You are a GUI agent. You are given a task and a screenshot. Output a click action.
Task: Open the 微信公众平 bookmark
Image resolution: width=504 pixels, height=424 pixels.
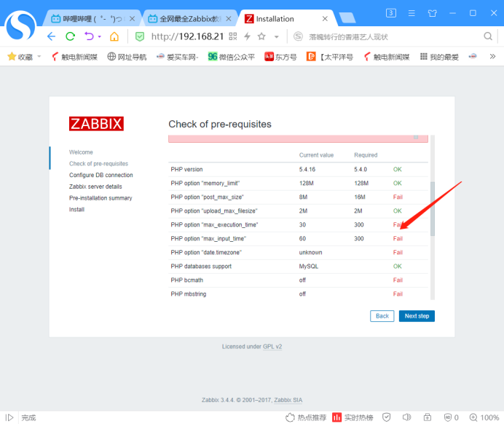click(x=232, y=57)
